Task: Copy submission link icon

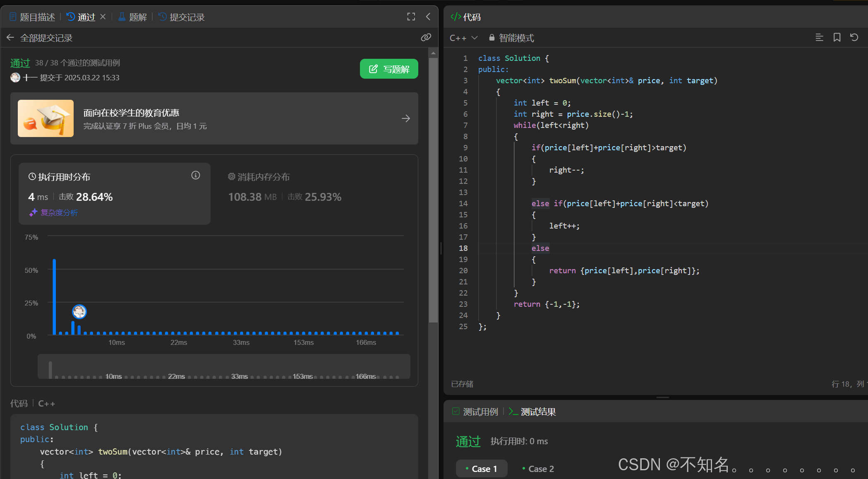Action: [x=426, y=38]
